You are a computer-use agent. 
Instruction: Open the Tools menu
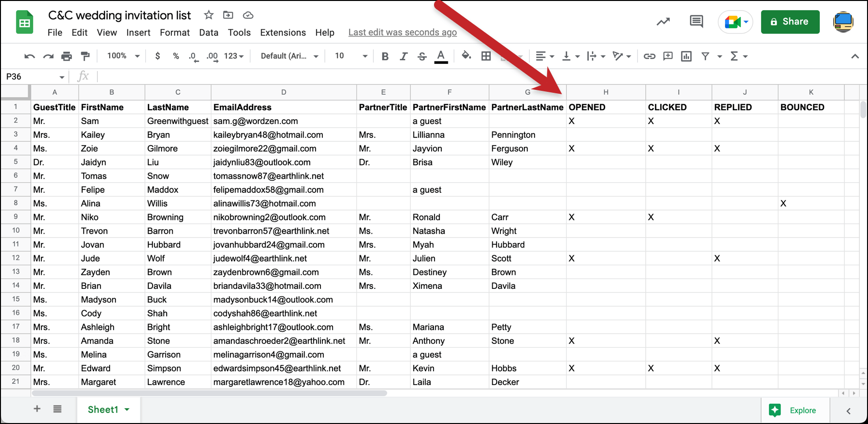tap(239, 33)
